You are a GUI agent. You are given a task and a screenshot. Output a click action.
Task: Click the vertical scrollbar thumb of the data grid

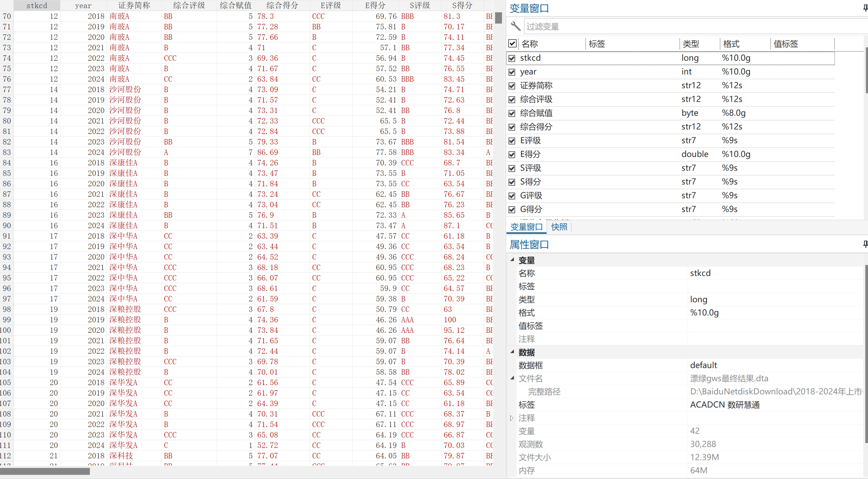point(498,18)
